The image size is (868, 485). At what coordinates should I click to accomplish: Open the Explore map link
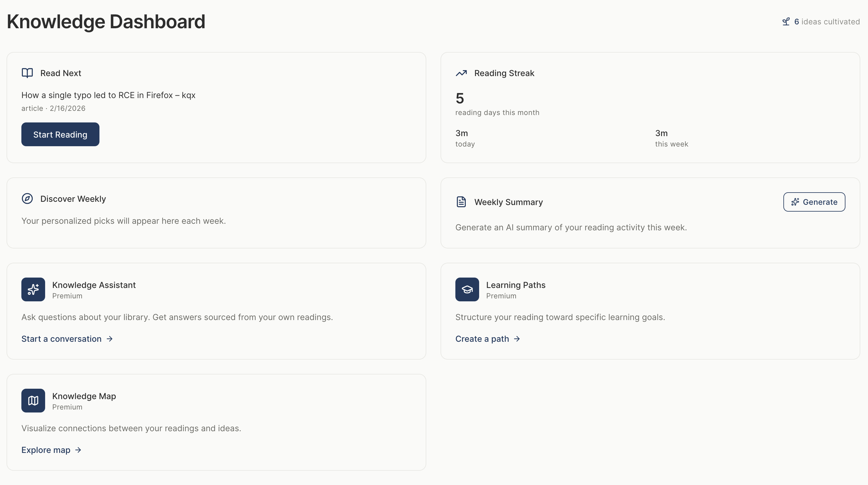tap(46, 450)
